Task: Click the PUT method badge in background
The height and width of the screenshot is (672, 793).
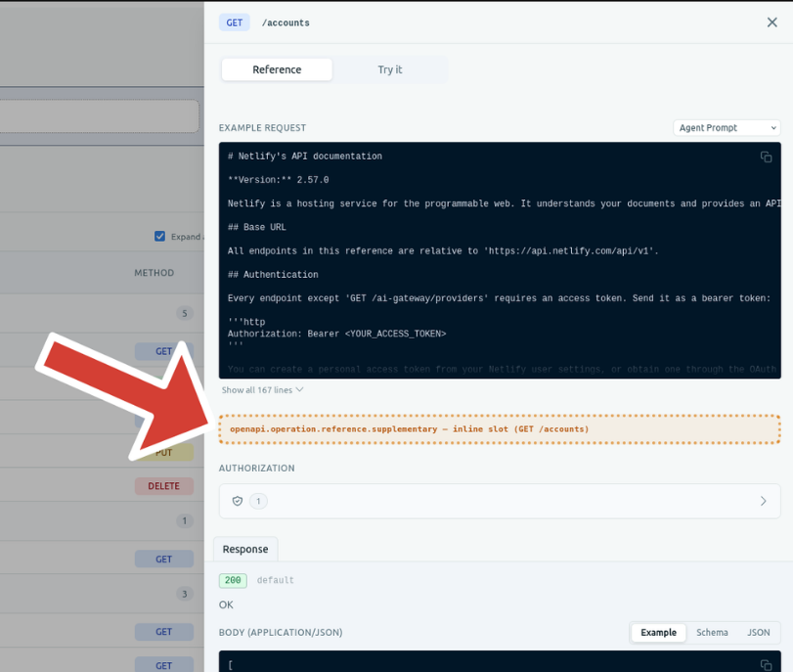Action: [164, 452]
